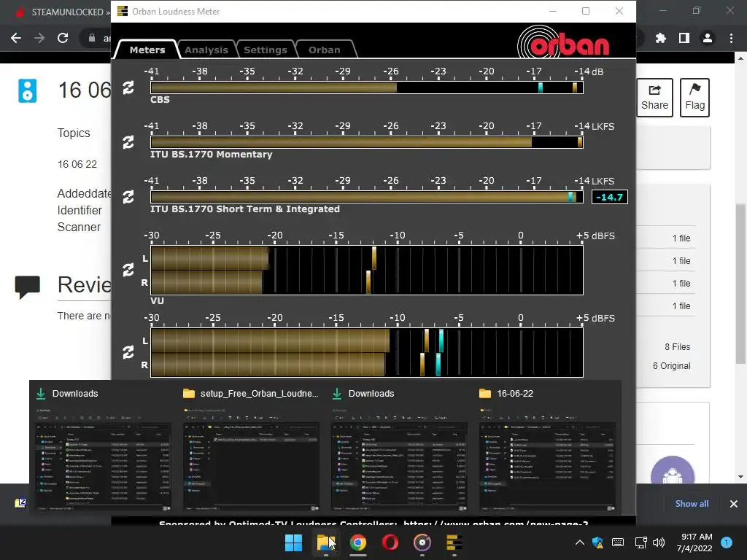The image size is (747, 560).
Task: Click the Short Term & Integrated meter bar
Action: tap(367, 197)
